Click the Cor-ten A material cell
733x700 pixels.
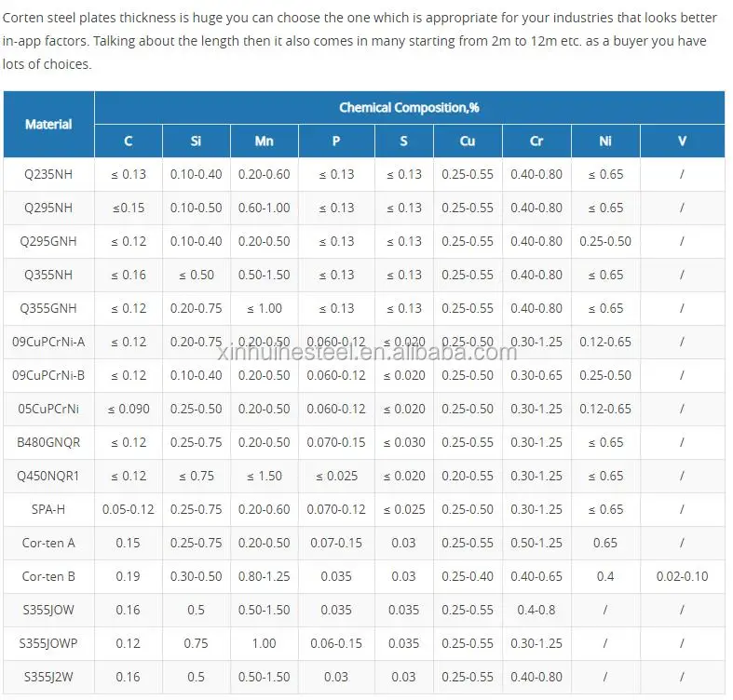click(48, 543)
